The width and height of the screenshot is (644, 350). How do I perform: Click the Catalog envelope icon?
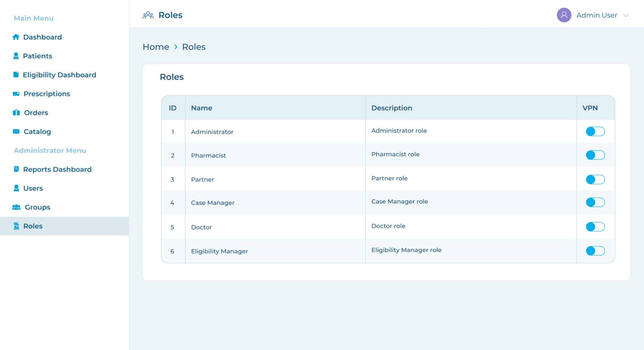(x=16, y=131)
